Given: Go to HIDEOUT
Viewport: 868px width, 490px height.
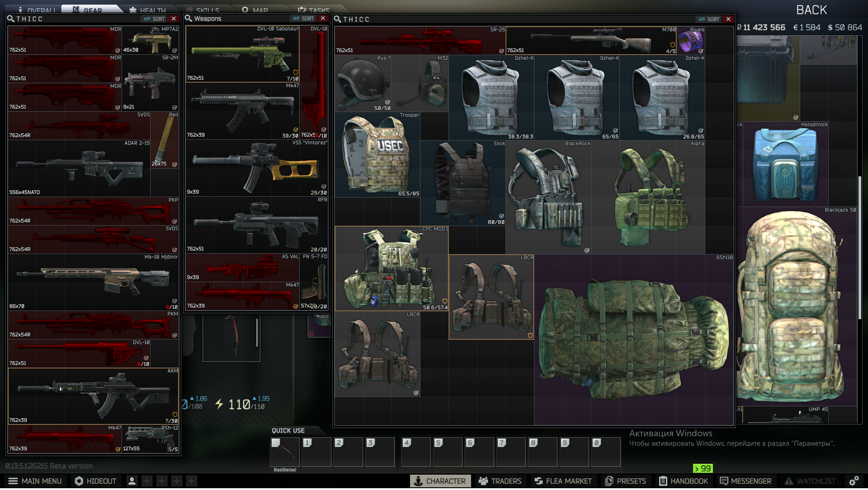Looking at the screenshot, I should (96, 481).
